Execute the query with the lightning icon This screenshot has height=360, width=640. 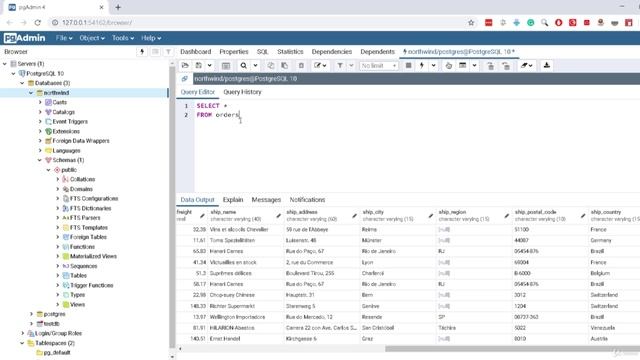[x=422, y=65]
